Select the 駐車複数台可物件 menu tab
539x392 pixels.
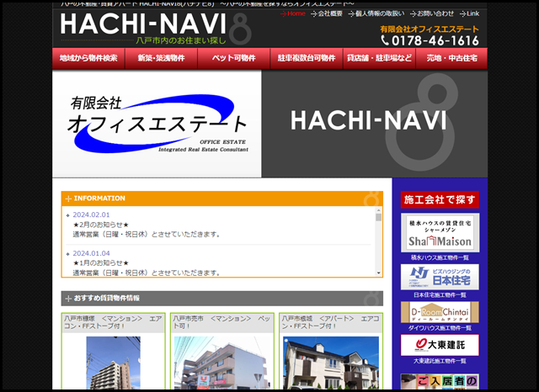307,58
